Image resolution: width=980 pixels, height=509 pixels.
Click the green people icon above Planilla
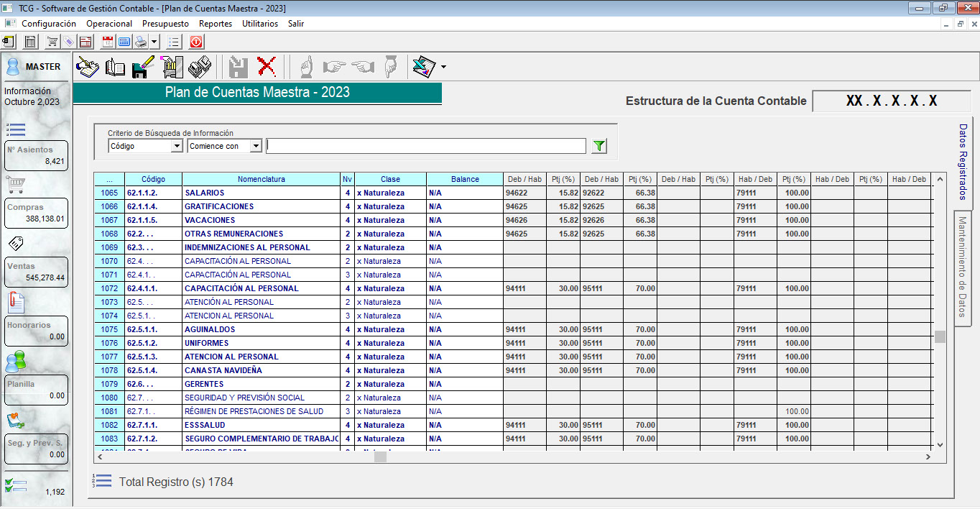click(15, 360)
